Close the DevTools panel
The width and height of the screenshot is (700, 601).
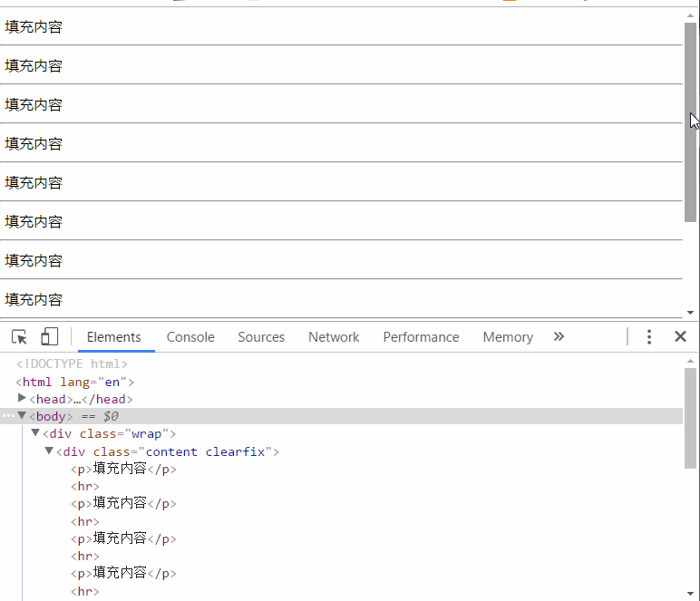(680, 336)
